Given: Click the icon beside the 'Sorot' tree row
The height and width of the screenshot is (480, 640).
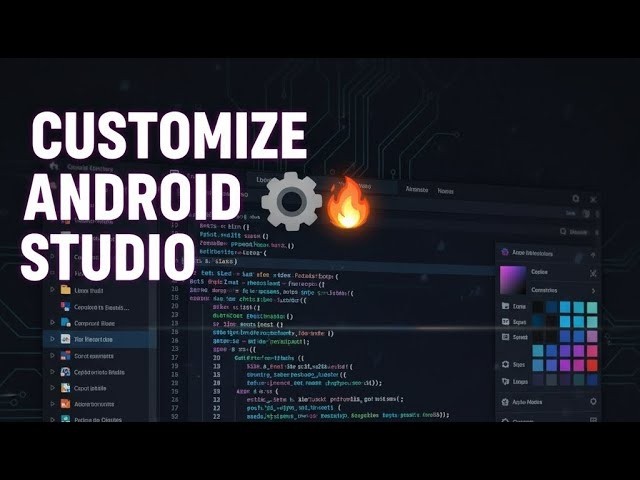Looking at the screenshot, I should tap(65, 356).
